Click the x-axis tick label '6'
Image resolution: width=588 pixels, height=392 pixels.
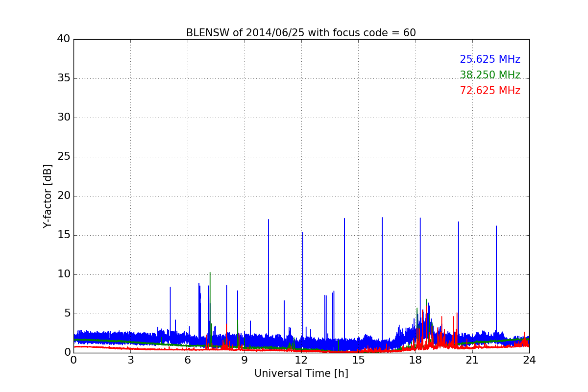(187, 360)
